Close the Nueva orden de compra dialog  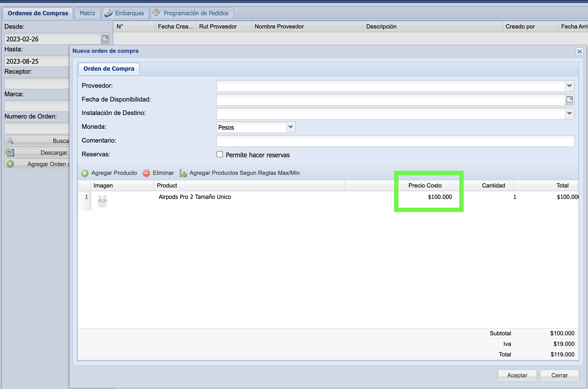pos(579,52)
